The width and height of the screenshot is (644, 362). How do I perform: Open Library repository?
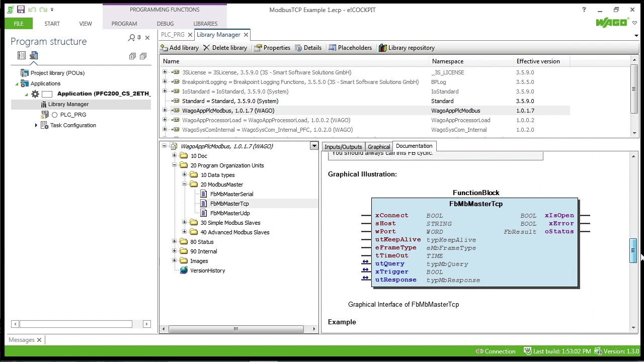click(407, 48)
